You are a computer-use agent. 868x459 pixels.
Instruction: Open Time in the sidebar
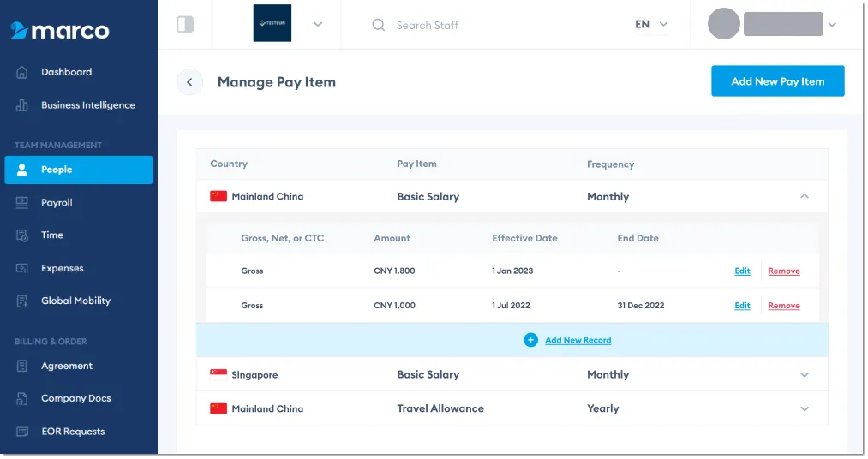click(x=52, y=235)
